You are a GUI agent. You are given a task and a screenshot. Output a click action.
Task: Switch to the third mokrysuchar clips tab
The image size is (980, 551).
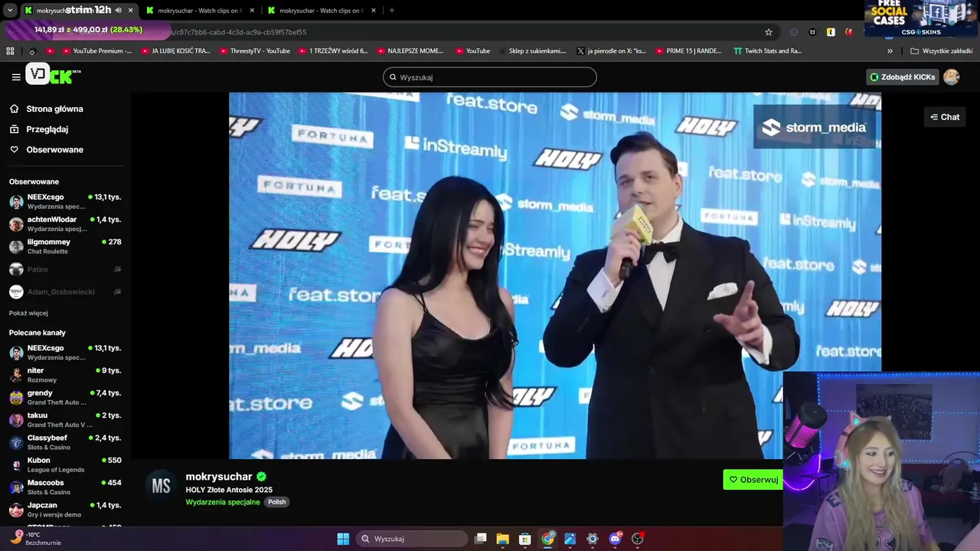click(x=322, y=11)
